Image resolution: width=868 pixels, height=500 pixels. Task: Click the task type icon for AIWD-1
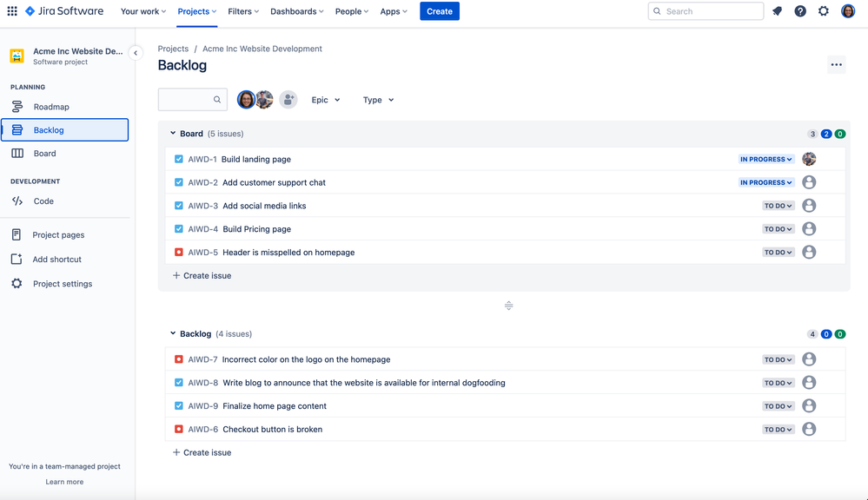179,160
